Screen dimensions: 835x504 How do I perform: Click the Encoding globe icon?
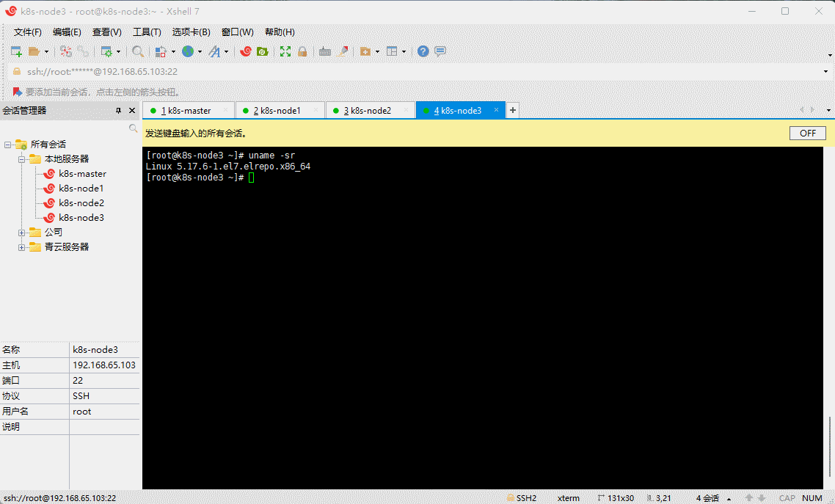click(188, 51)
